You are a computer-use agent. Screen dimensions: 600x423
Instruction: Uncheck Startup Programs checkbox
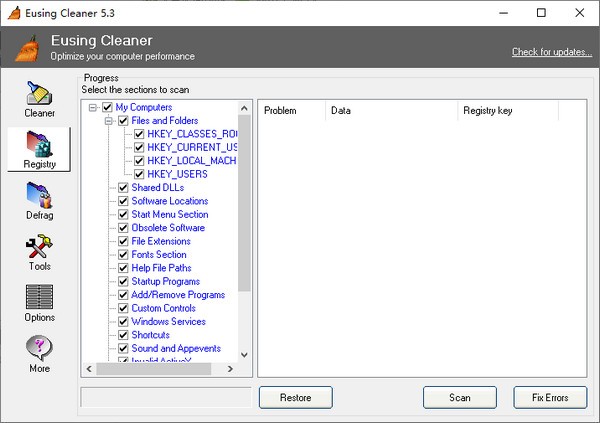point(123,282)
